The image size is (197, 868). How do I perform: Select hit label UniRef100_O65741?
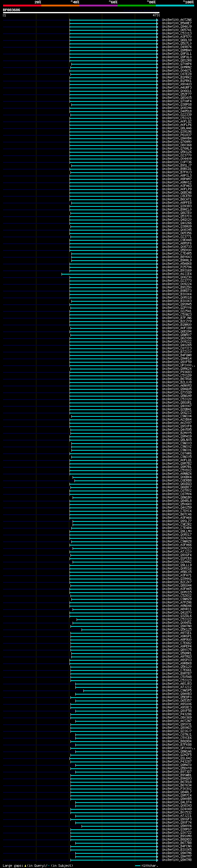click(x=176, y=30)
